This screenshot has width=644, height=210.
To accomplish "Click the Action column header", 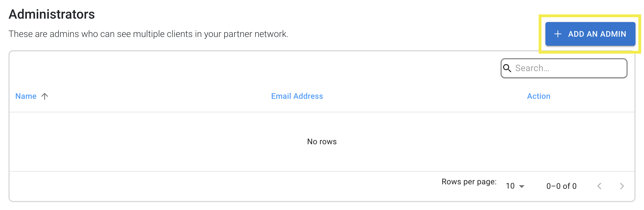I will click(x=539, y=96).
